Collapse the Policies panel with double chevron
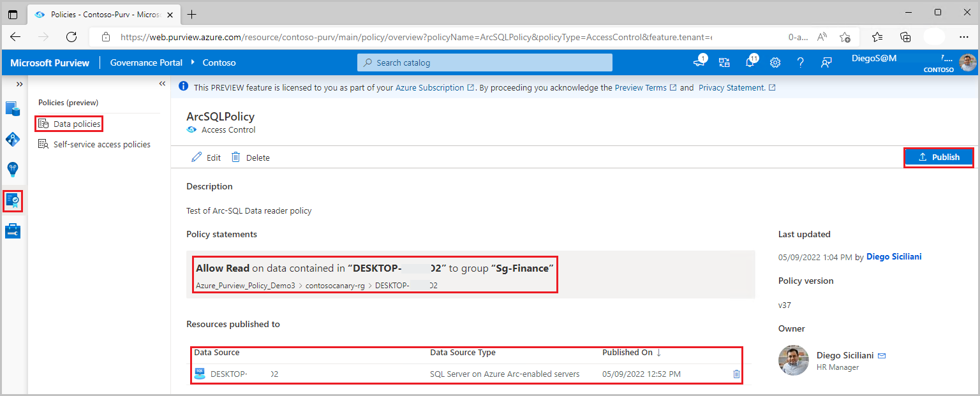Viewport: 980px width, 396px height. pyautogui.click(x=163, y=83)
